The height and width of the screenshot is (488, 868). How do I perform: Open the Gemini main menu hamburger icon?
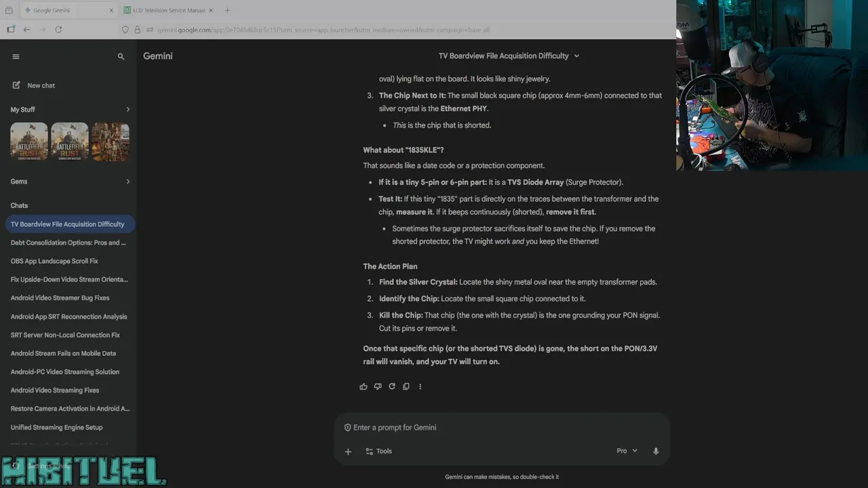(x=16, y=56)
